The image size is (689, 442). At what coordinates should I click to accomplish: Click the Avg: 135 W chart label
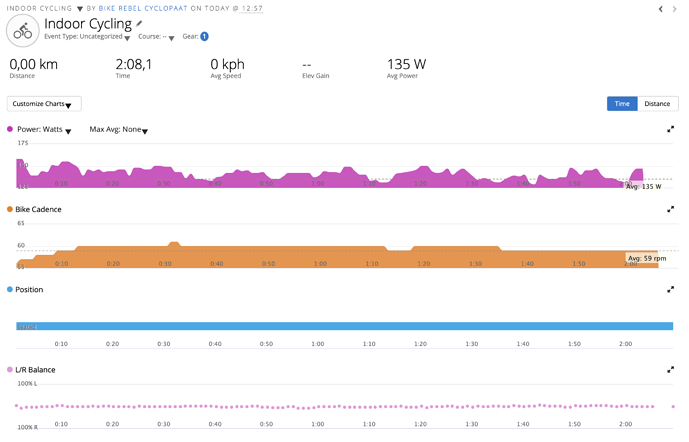tap(643, 186)
